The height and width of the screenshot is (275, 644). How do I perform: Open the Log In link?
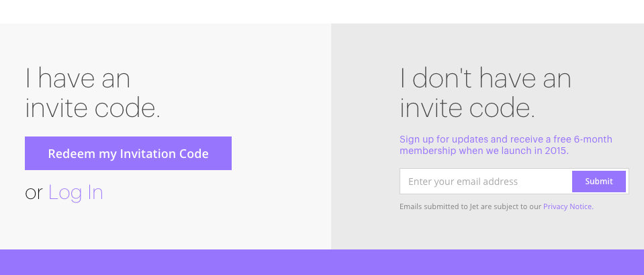click(x=76, y=193)
